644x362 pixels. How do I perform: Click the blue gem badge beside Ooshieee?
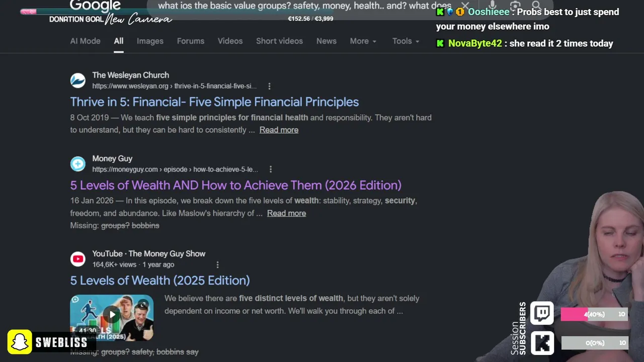[450, 12]
